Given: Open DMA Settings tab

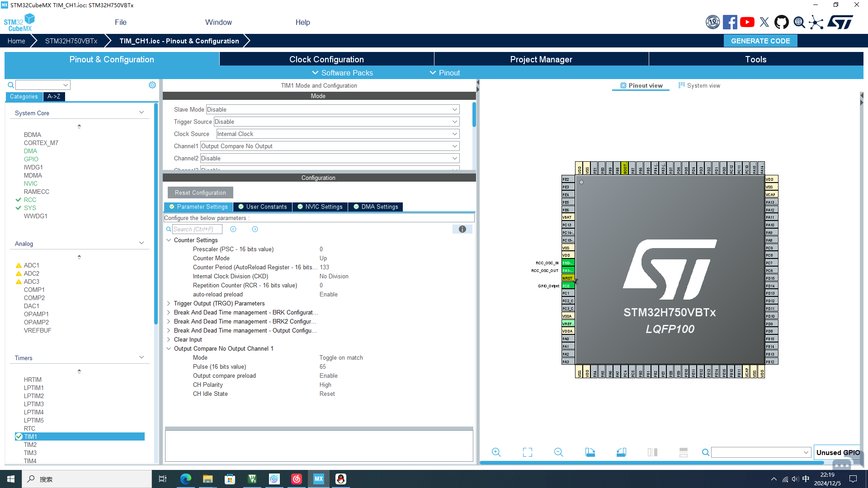Looking at the screenshot, I should 375,206.
